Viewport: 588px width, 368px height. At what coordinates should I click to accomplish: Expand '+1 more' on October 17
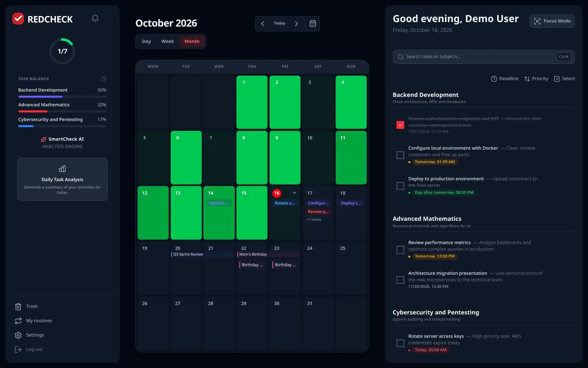click(314, 220)
